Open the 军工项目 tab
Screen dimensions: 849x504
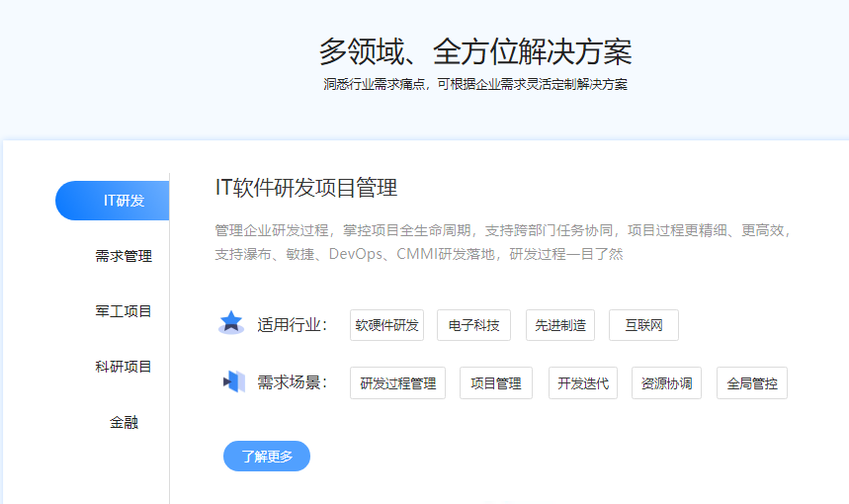tap(124, 311)
